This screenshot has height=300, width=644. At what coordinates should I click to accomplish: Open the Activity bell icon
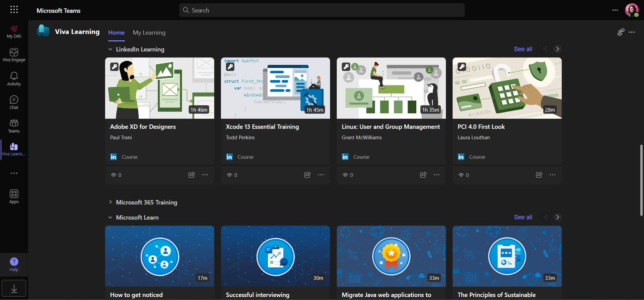click(14, 79)
